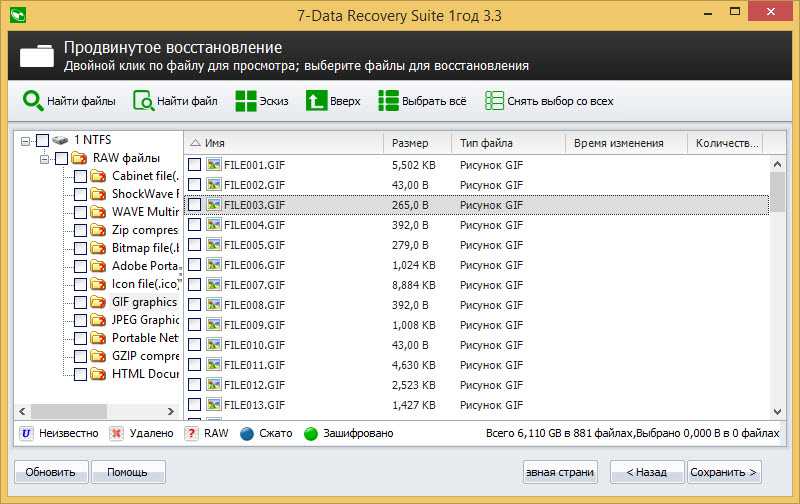Click the JPEG Graphic folder icon
The height and width of the screenshot is (504, 800).
[98, 320]
